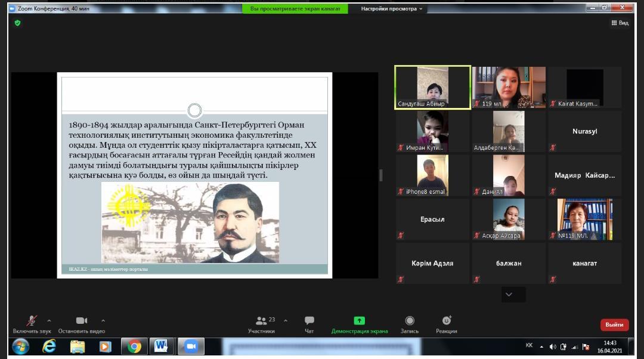The image size is (644, 359).
Task: Open the Zoom app in the taskbar
Action: coord(191,346)
